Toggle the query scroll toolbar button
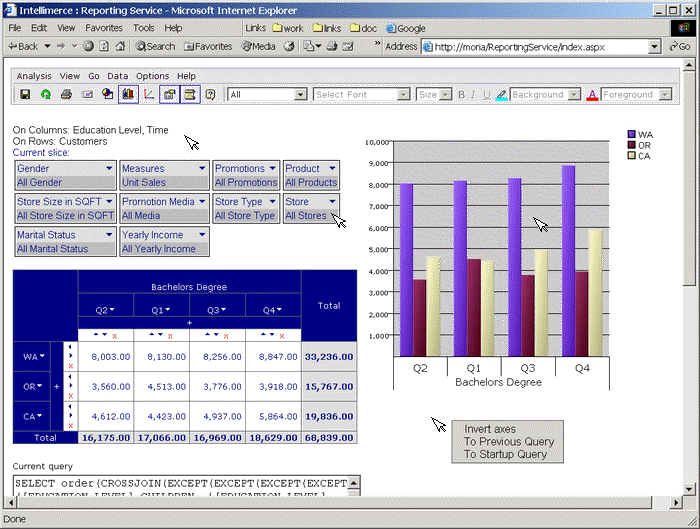The width and height of the screenshot is (700, 529). click(190, 94)
